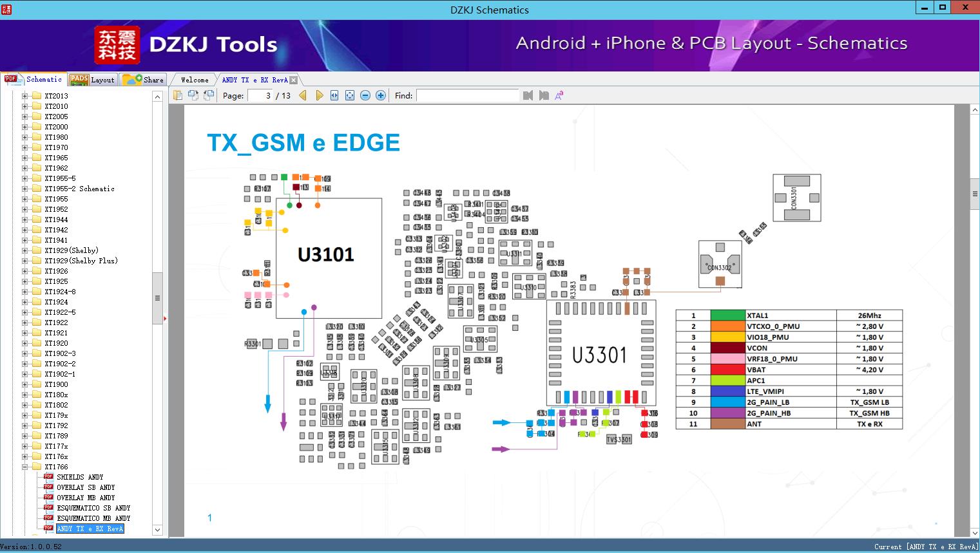Close the ANDY TX e RX RevA tab

(x=294, y=80)
